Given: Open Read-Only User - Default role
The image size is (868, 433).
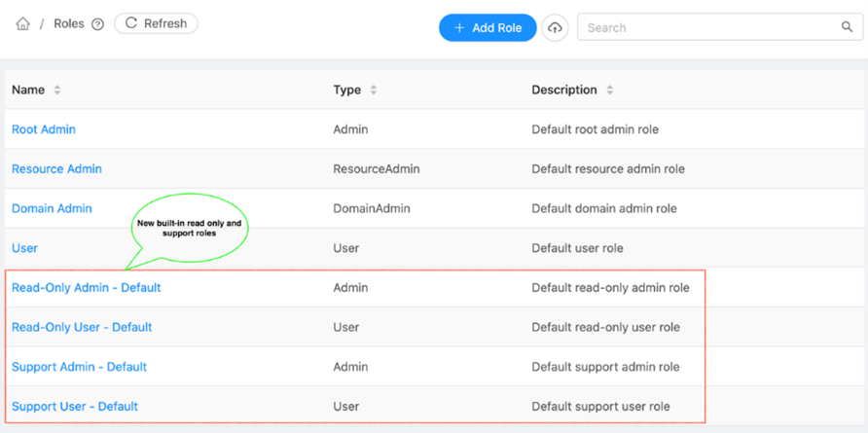Looking at the screenshot, I should click(82, 327).
